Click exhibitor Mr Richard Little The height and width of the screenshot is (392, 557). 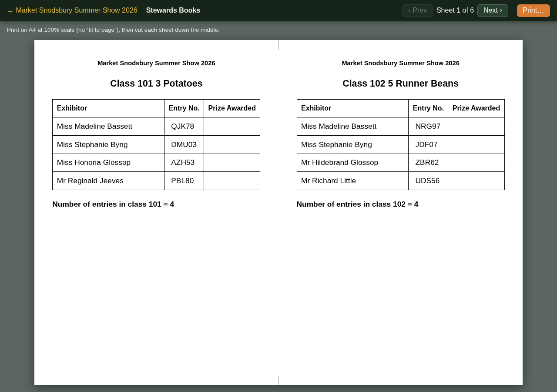[329, 181]
